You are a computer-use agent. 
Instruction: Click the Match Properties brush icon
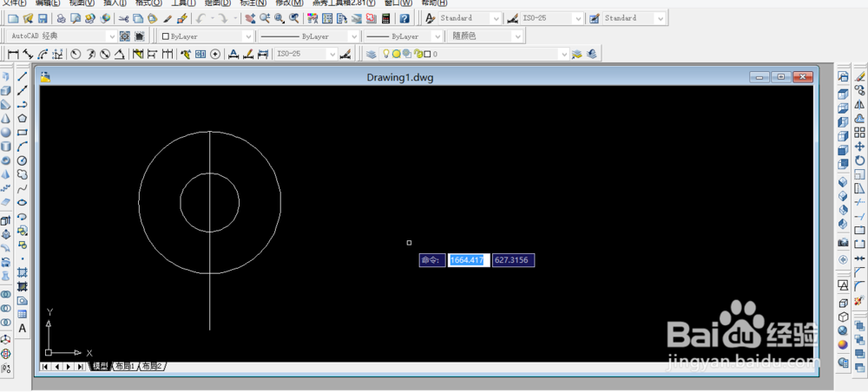(x=167, y=18)
